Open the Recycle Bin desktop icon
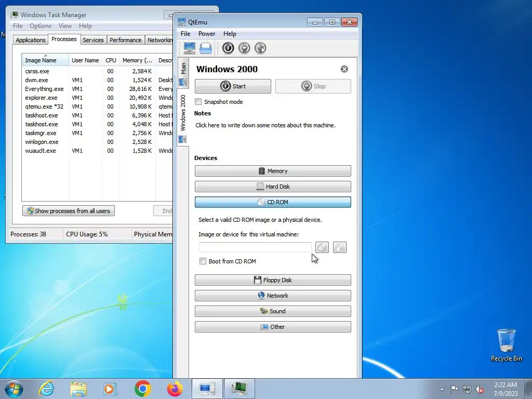 tap(506, 345)
